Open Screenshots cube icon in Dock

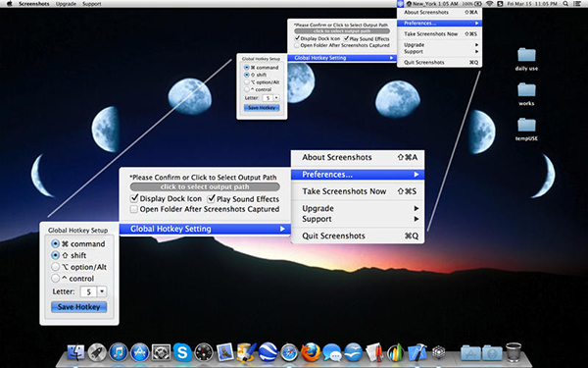438,352
